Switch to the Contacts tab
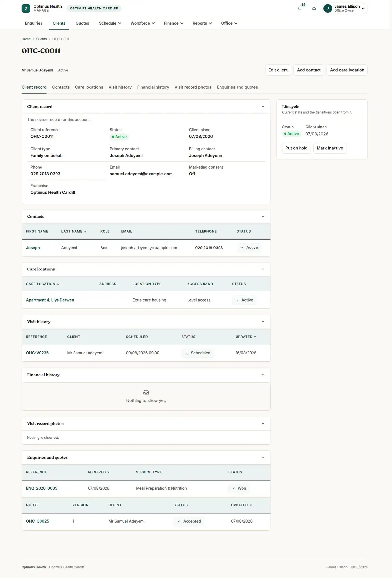392x578 pixels. pos(61,87)
